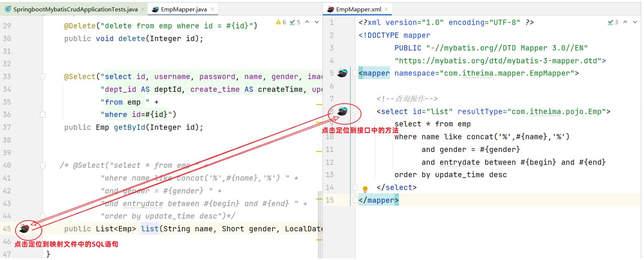Screen dimensions: 644x260
Task: Click the XML comment on line 7
Action: 407,99
